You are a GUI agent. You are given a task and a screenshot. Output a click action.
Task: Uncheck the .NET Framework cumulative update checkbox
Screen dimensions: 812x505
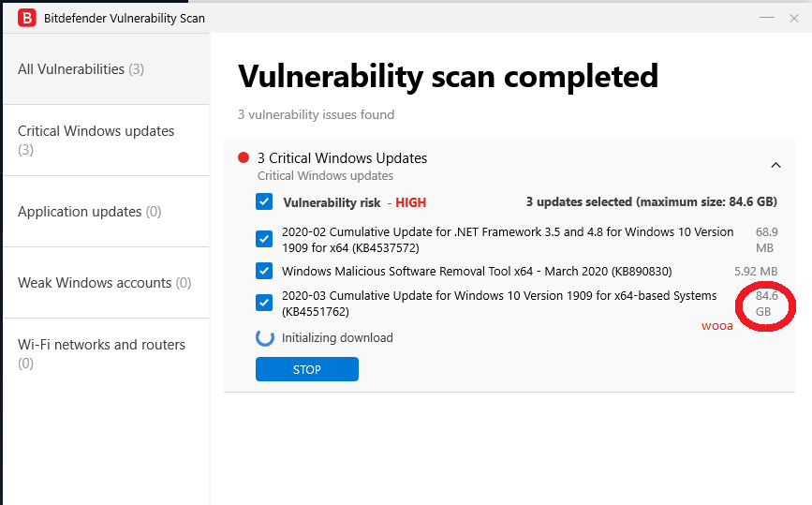point(264,239)
